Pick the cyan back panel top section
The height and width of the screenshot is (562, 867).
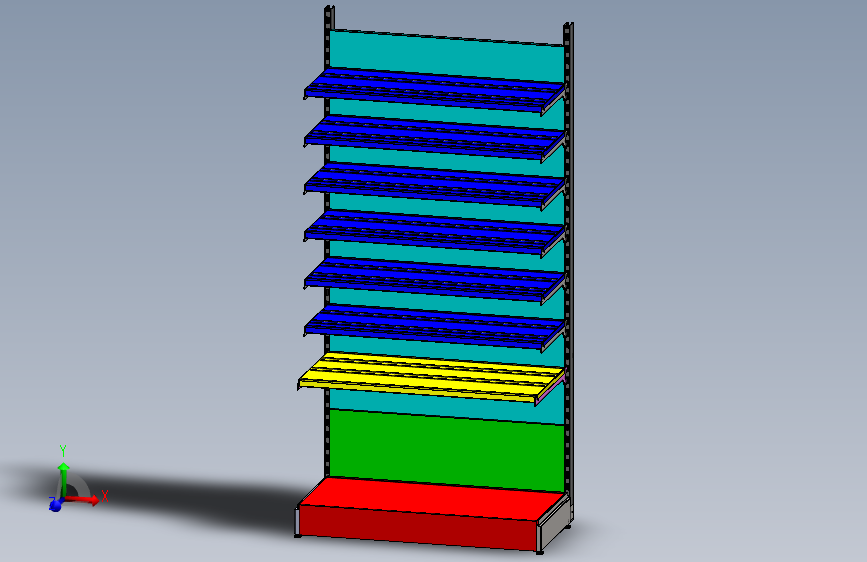click(447, 54)
